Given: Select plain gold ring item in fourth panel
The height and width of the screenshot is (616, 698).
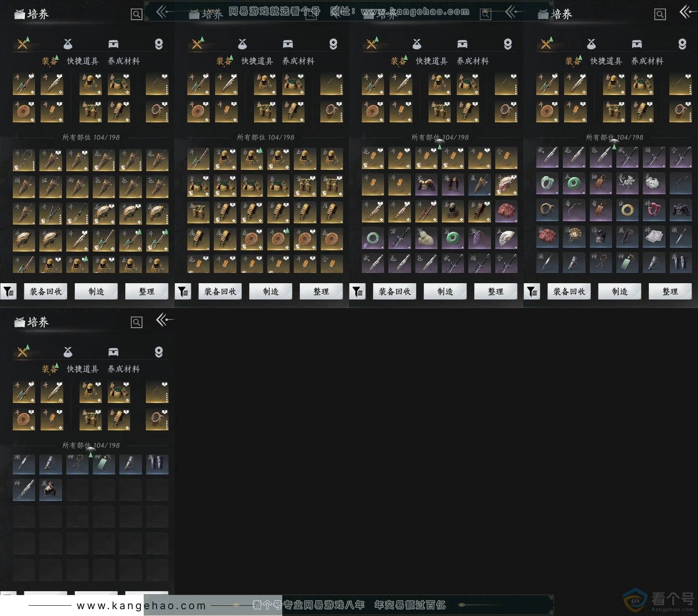Looking at the screenshot, I should coord(627,210).
